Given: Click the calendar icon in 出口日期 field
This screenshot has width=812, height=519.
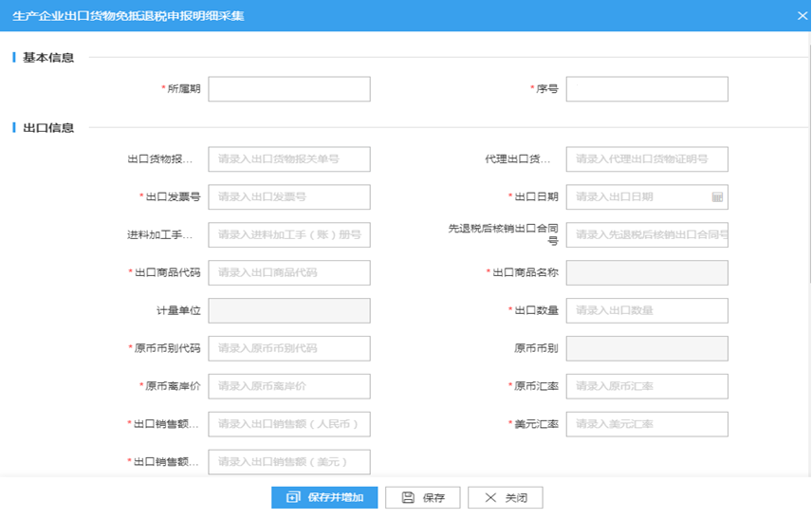Looking at the screenshot, I should click(717, 197).
